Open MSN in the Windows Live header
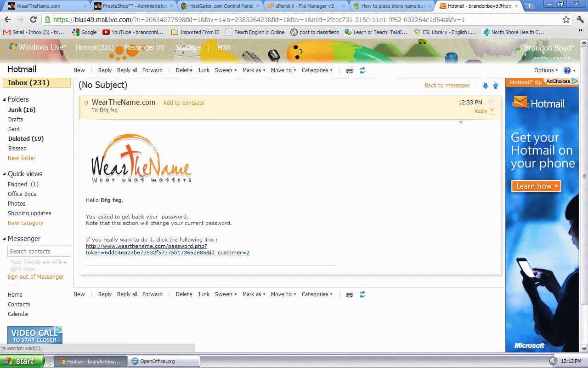 pyautogui.click(x=224, y=47)
